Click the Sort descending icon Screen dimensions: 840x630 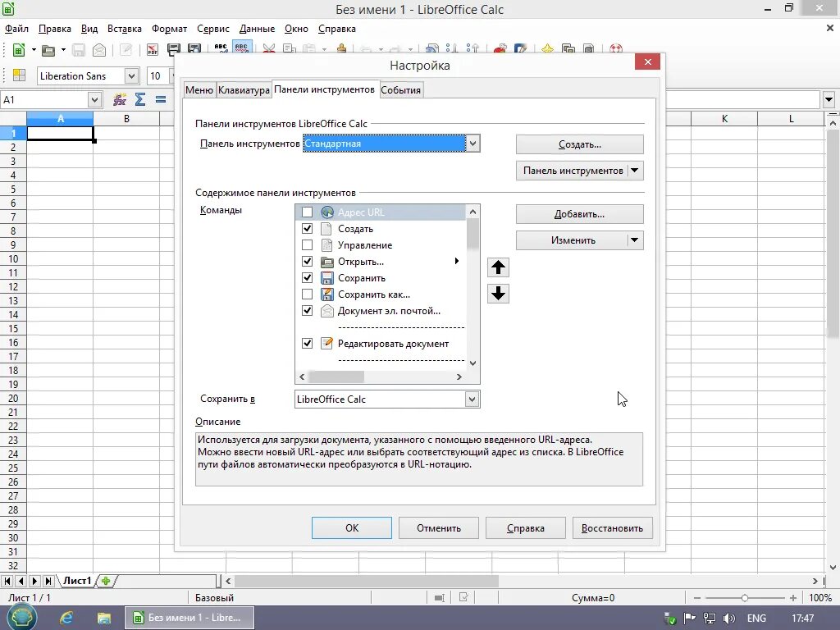tap(472, 48)
